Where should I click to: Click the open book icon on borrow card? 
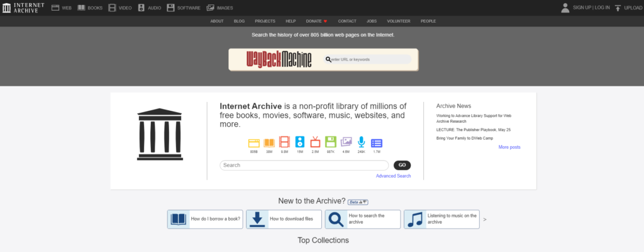click(179, 219)
